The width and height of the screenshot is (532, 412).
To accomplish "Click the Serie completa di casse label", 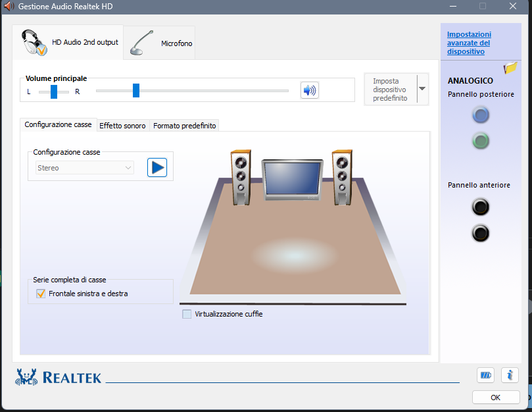I will (x=70, y=280).
